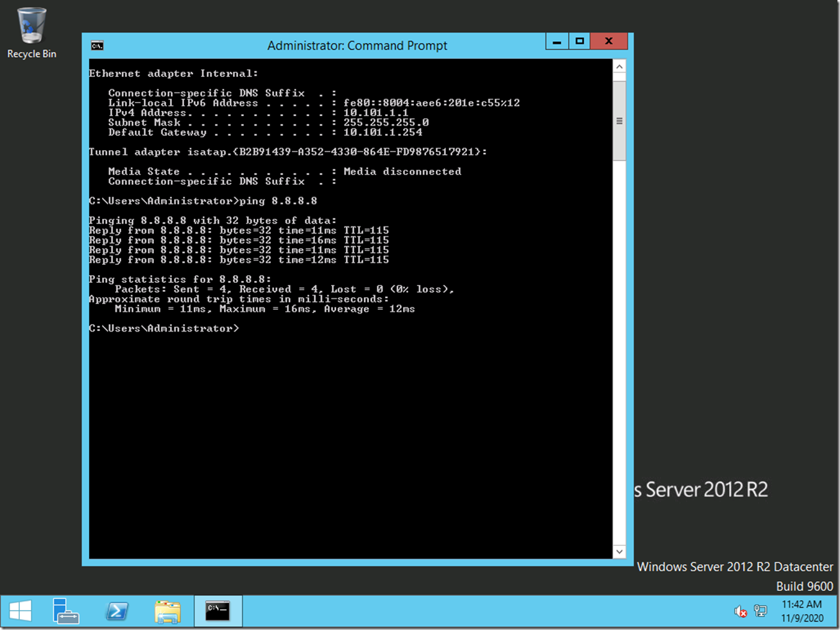This screenshot has width=840, height=630.
Task: Launch Server Manager from the taskbar
Action: [65, 611]
